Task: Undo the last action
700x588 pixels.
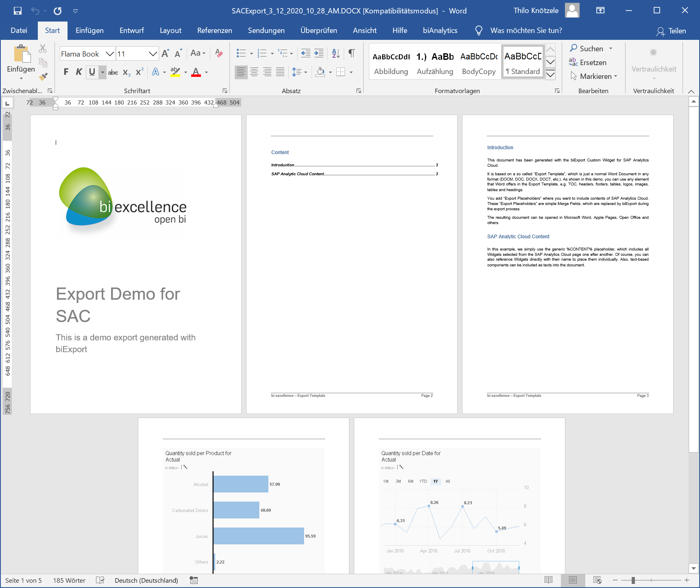Action: (x=35, y=11)
